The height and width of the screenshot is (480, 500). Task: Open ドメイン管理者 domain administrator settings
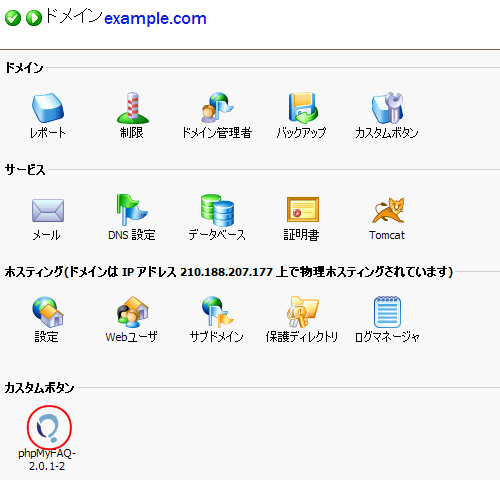tap(217, 108)
